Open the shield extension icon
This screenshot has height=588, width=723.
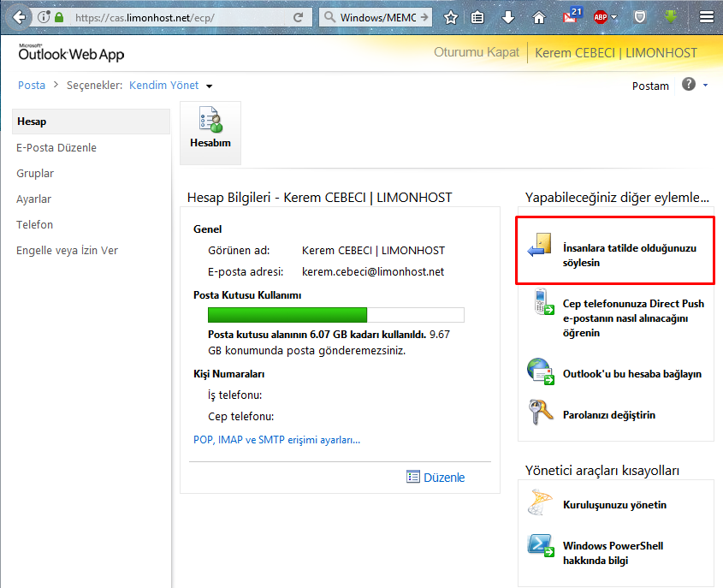tap(639, 17)
